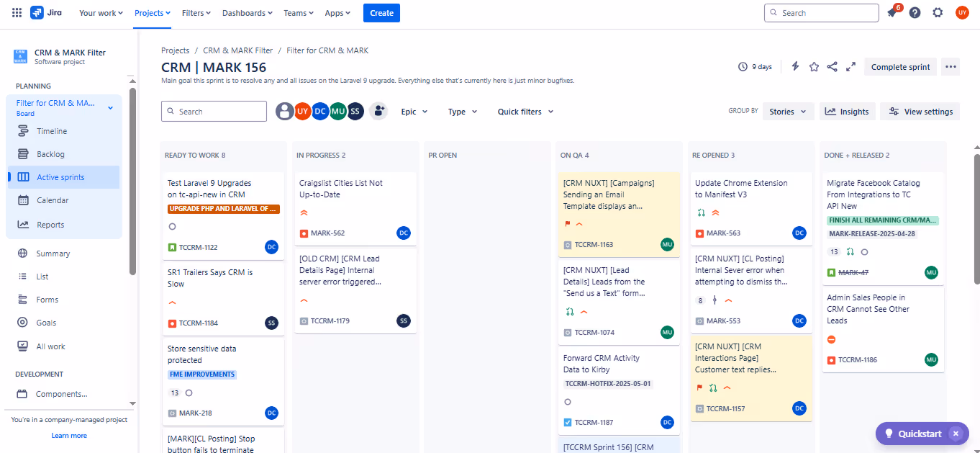Click the automation lightning bolt icon
The width and height of the screenshot is (980, 453).
point(795,67)
